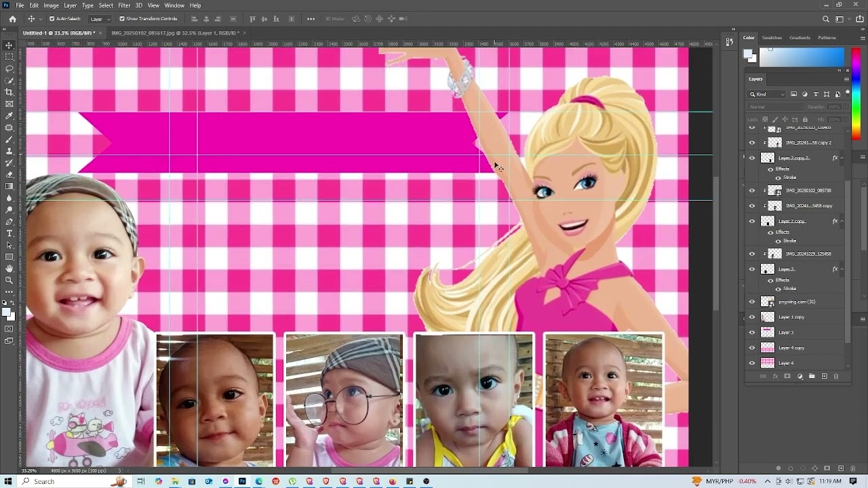
Task: Select the Zoom tool
Action: pos(9,280)
